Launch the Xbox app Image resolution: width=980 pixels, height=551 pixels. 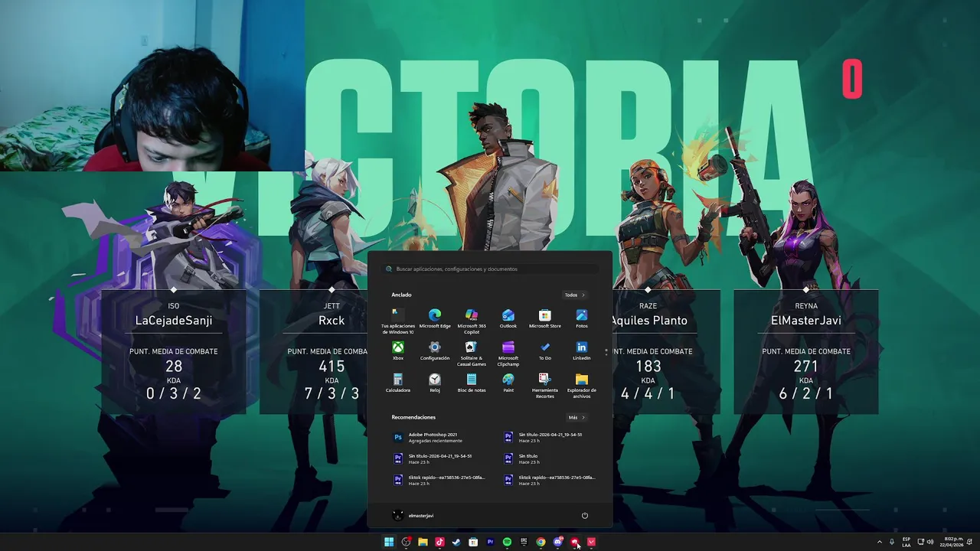click(x=398, y=350)
